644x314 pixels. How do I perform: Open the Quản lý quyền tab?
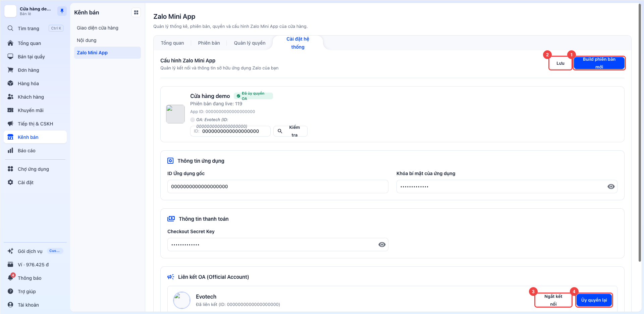tap(250, 43)
